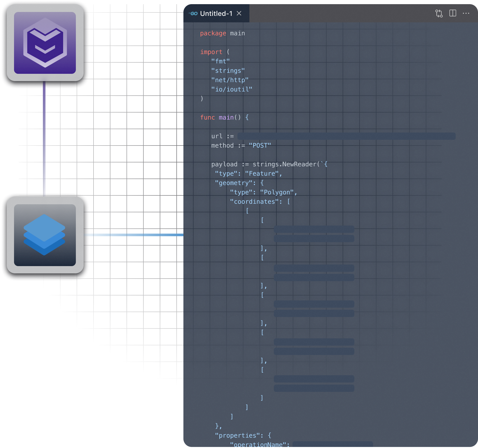
Task: Click the 'import' keyword
Action: point(211,52)
